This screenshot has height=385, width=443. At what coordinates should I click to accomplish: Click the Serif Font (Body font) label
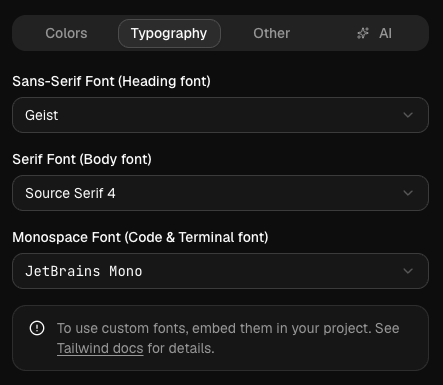tap(82, 159)
